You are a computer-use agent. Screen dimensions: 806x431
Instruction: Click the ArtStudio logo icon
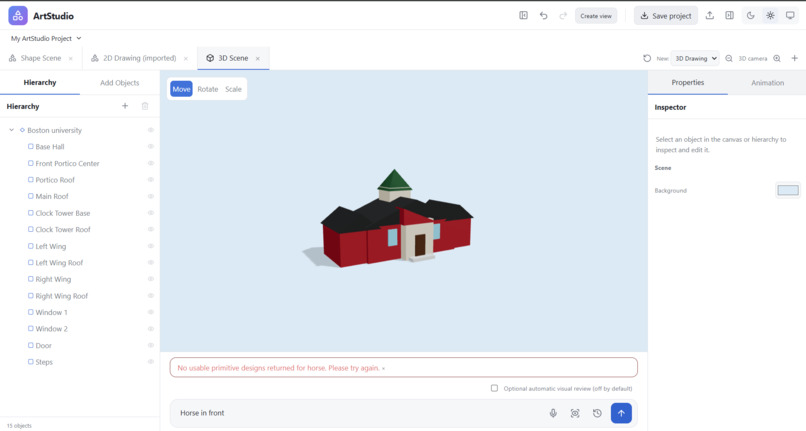pos(18,16)
